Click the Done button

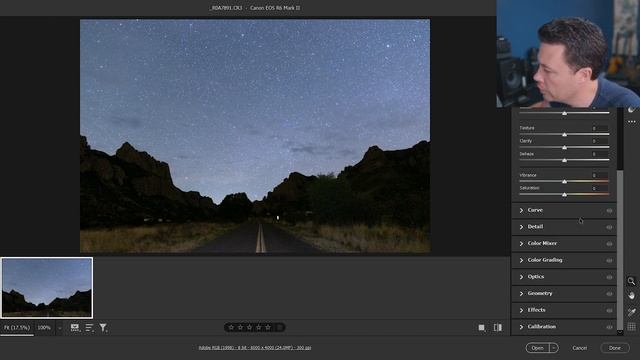click(x=615, y=348)
